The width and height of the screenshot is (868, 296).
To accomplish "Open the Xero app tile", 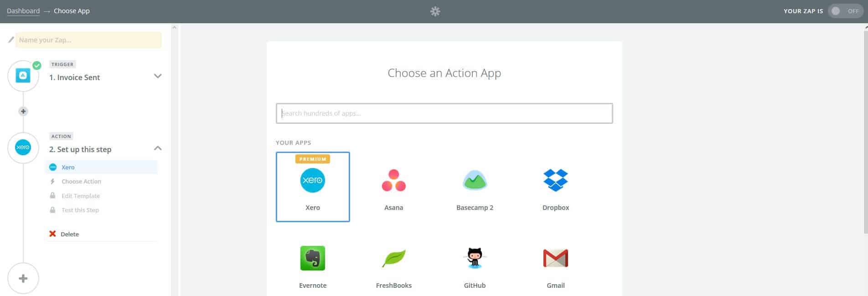I will tap(313, 187).
